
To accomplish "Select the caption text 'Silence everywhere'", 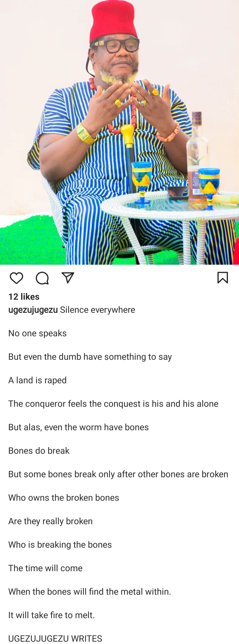I will 98,310.
